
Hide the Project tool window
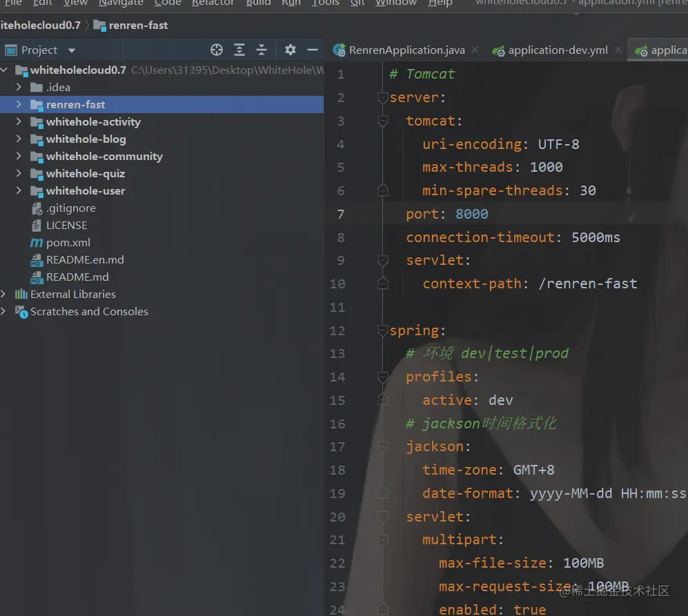pyautogui.click(x=313, y=50)
